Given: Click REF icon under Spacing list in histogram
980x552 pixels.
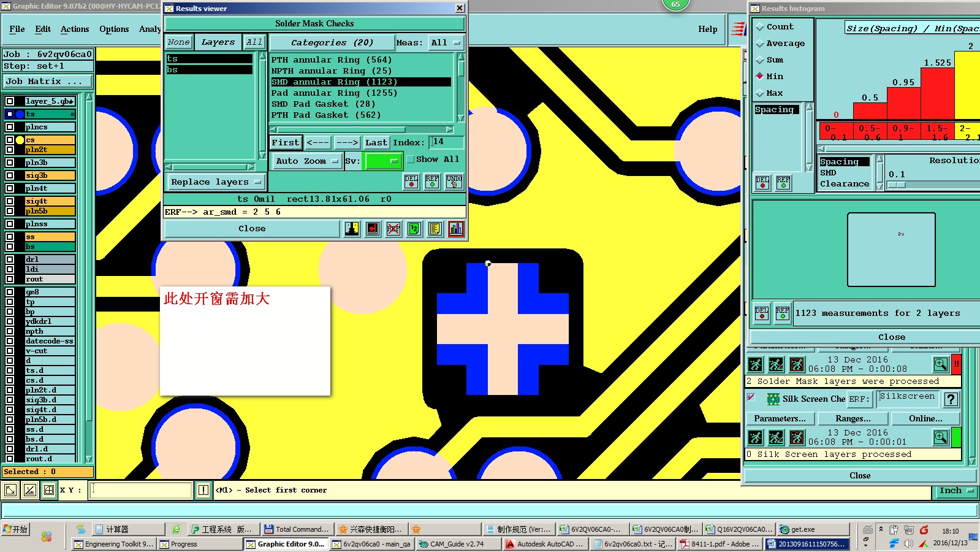Looking at the screenshot, I should coord(783,182).
